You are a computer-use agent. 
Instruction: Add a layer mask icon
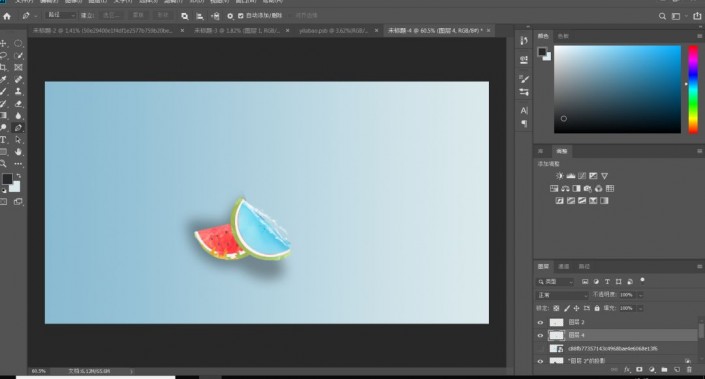click(639, 370)
